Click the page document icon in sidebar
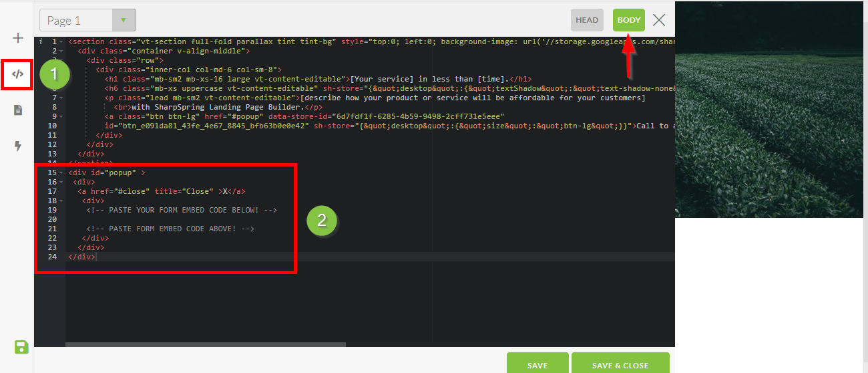The height and width of the screenshot is (373, 868). [x=18, y=110]
